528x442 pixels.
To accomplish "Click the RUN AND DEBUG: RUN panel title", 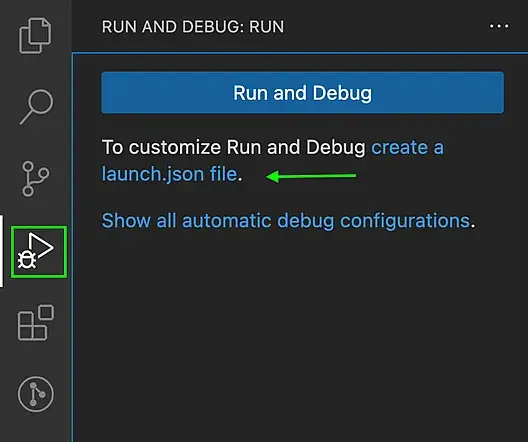I will [193, 27].
